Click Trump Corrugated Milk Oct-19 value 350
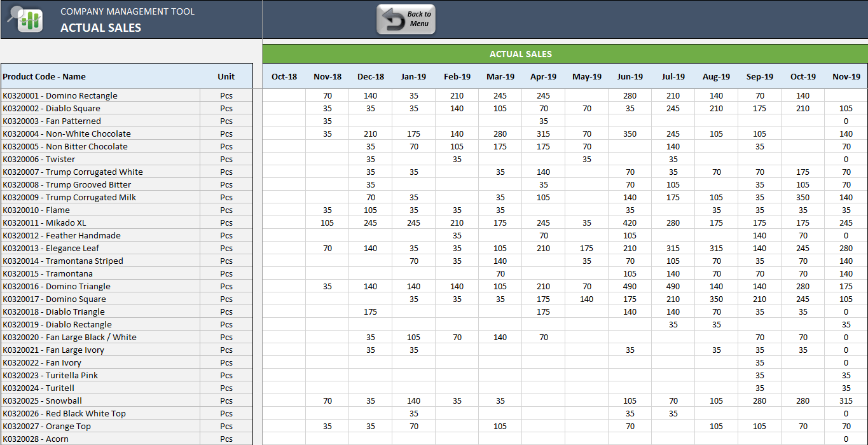Viewport: 868px width, 445px height. pos(803,197)
